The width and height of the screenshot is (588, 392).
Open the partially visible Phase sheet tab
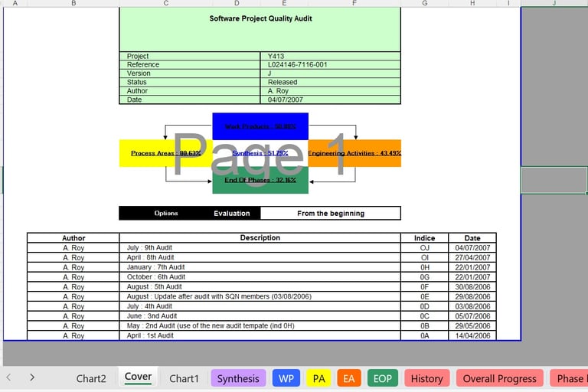point(569,378)
